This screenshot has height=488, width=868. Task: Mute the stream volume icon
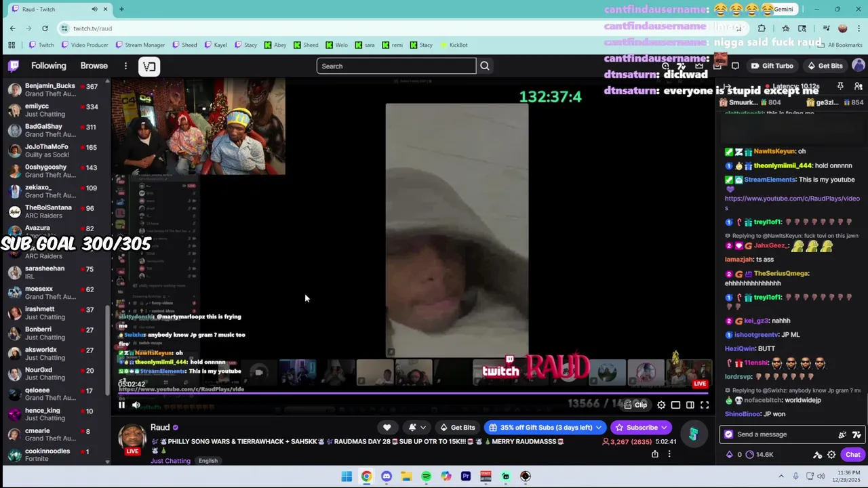pyautogui.click(x=136, y=405)
